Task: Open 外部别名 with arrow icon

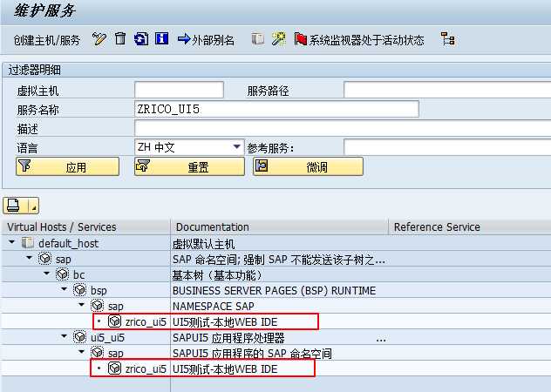Action: click(x=206, y=40)
